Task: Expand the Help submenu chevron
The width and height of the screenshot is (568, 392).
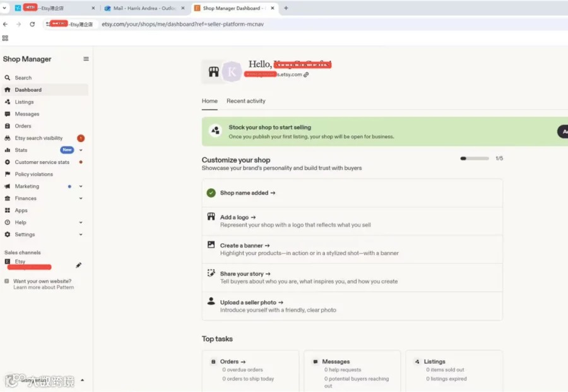Action: coord(81,222)
